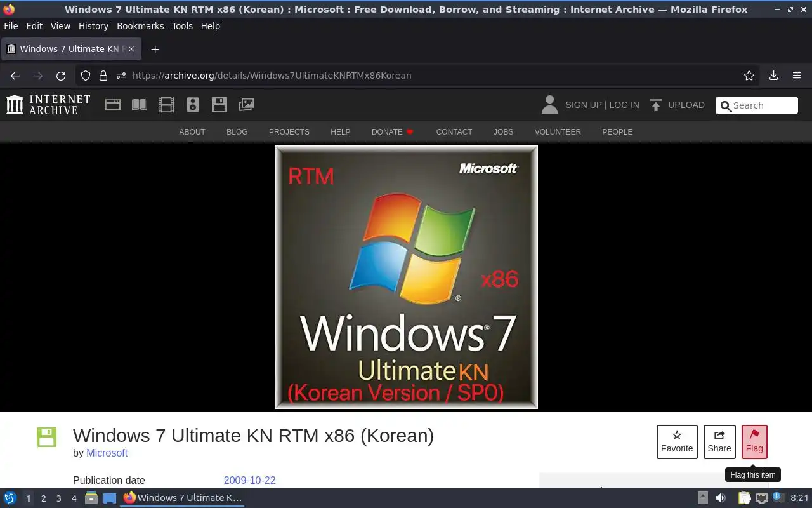Click the BLOG navigation link
This screenshot has width=812, height=508.
[x=237, y=132]
